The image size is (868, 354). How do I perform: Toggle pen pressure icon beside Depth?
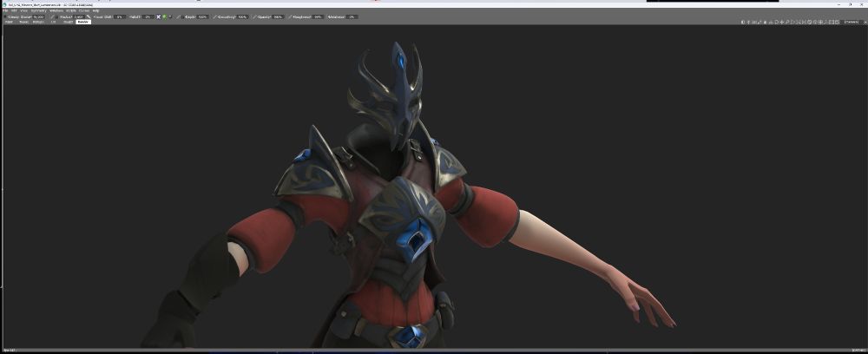[178, 16]
